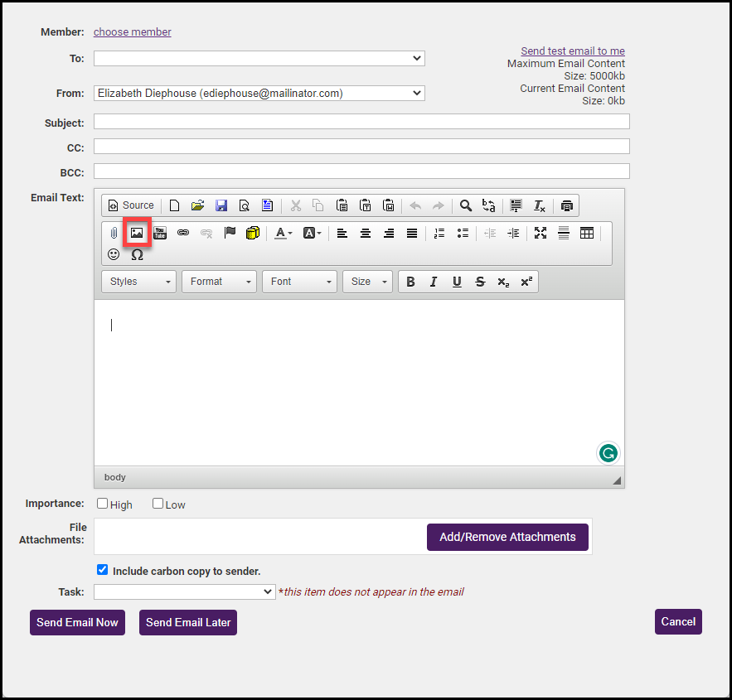
Task: Uncheck Include carbon copy to sender
Action: (103, 570)
